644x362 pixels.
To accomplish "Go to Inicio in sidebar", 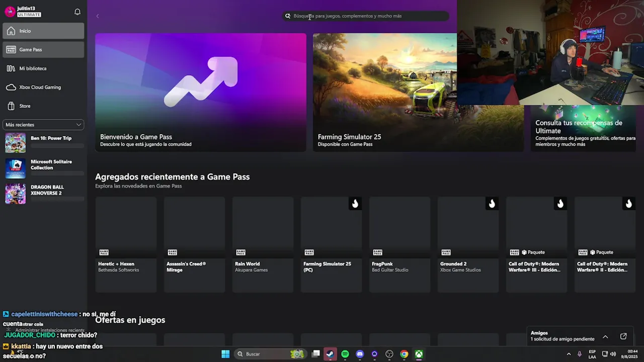I will [x=44, y=31].
